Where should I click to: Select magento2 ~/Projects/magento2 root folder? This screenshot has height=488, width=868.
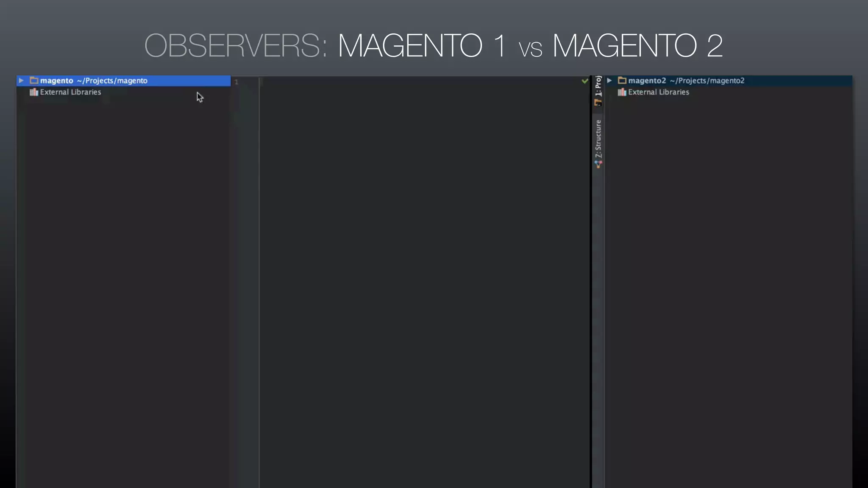[x=728, y=80]
